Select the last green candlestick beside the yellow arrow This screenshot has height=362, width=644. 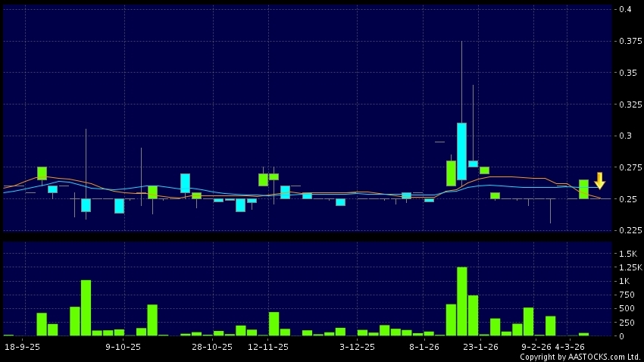[583, 189]
